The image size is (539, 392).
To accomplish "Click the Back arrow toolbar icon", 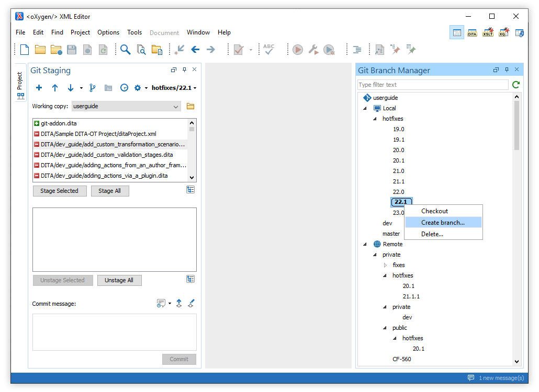I will tap(195, 50).
